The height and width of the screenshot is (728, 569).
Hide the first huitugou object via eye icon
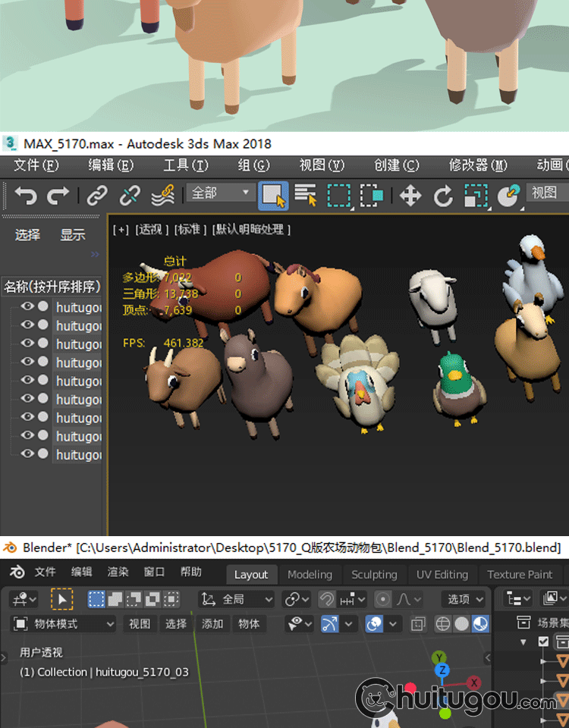[x=28, y=307]
